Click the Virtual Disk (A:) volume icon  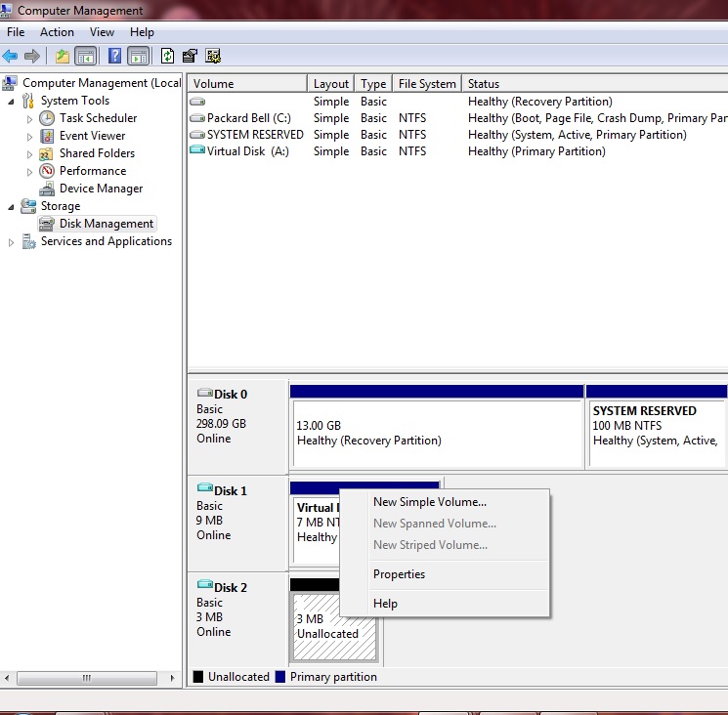click(x=197, y=151)
